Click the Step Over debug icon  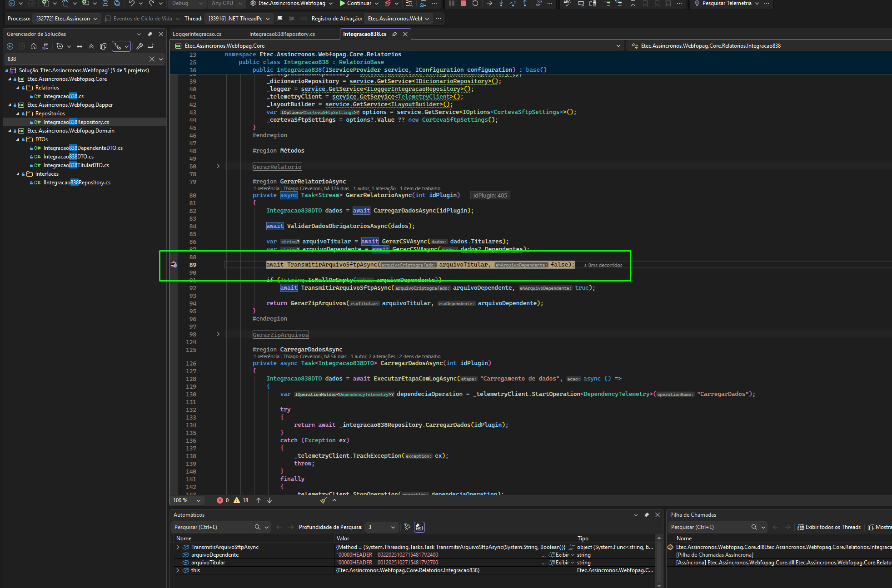pos(513,3)
